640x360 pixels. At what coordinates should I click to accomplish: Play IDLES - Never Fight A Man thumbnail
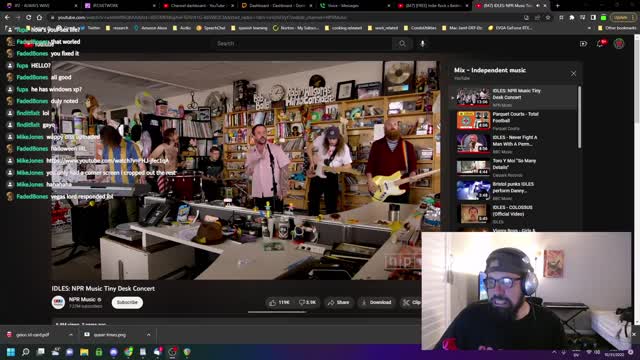click(x=473, y=144)
